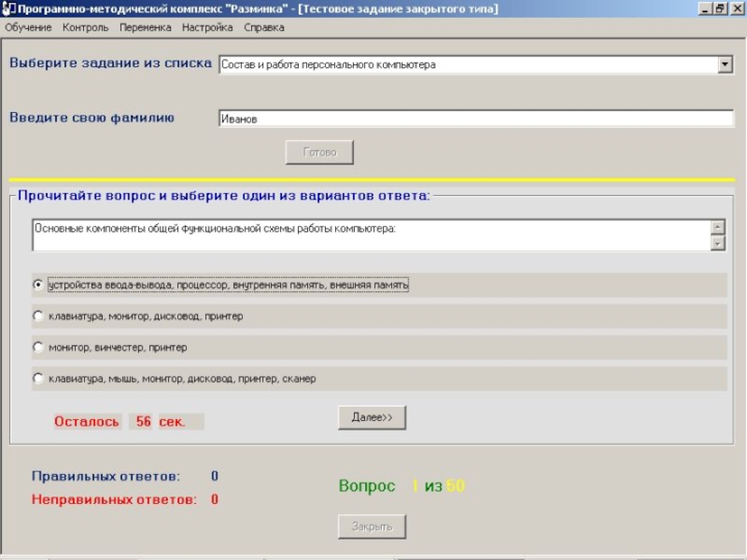Go to next question with Далее>>
This screenshot has height=560, width=747.
click(x=372, y=418)
